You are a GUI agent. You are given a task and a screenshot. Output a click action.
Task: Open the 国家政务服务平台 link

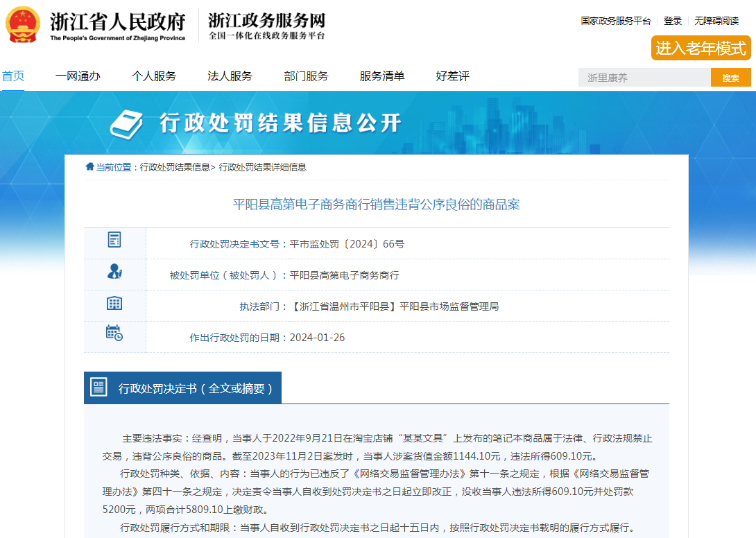pos(615,21)
